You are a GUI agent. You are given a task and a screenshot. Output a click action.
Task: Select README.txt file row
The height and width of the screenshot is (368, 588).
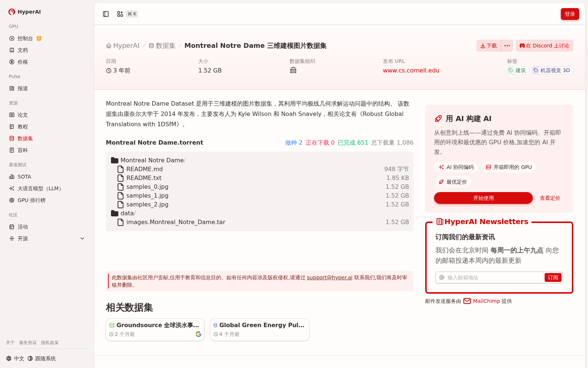click(x=259, y=178)
